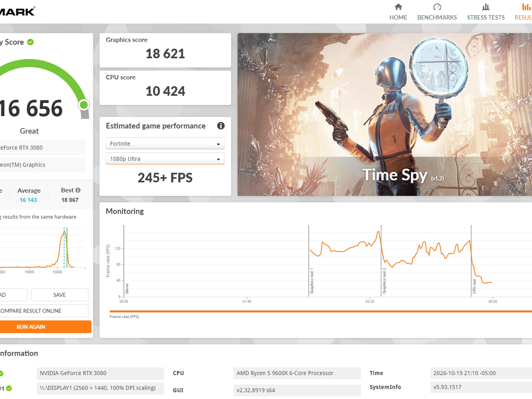Click the benchmarks gauge icon
The image size is (532, 399).
click(437, 7)
